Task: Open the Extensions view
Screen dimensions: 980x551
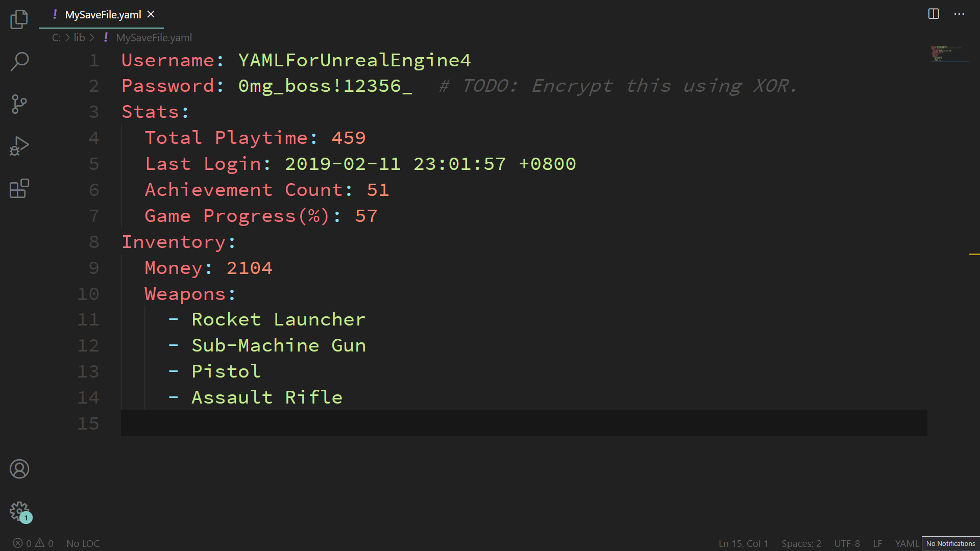Action: pos(19,188)
